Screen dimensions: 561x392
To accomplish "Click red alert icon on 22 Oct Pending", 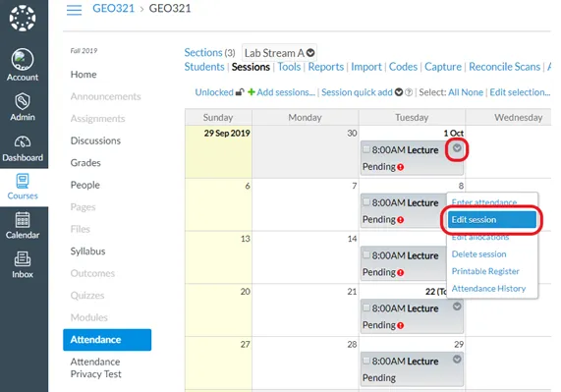I will [400, 325].
